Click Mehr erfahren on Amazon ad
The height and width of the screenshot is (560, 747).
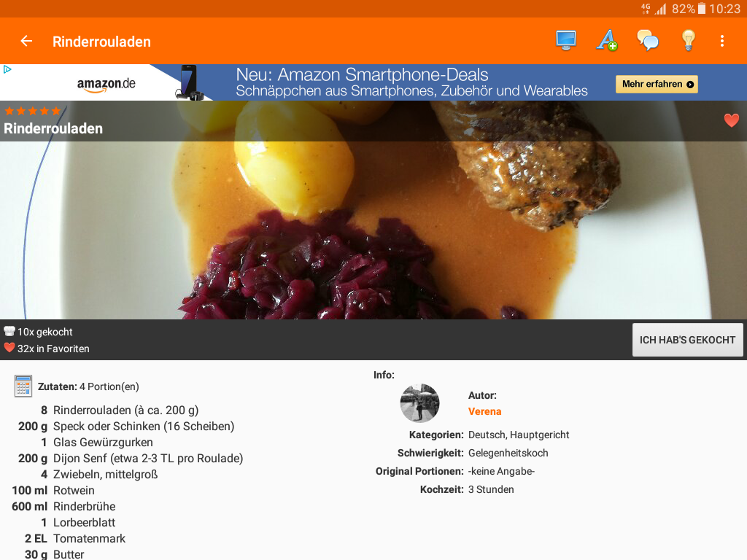point(657,85)
